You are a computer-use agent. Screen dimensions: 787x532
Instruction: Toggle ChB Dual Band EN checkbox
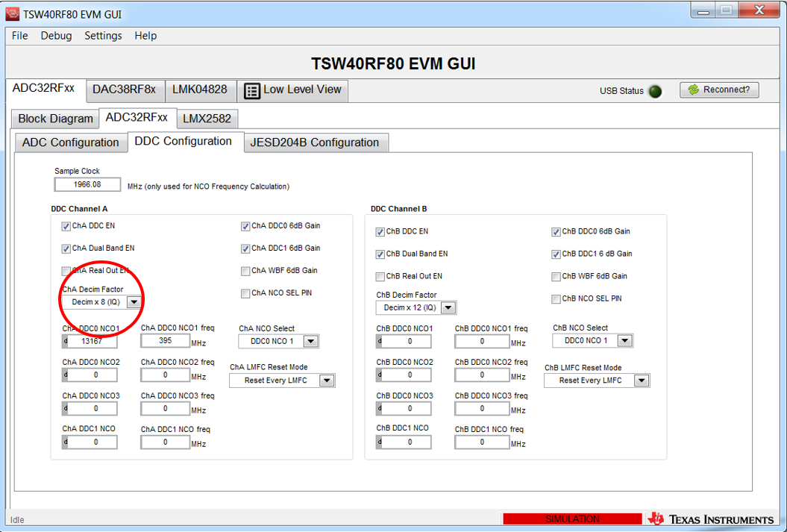click(380, 254)
